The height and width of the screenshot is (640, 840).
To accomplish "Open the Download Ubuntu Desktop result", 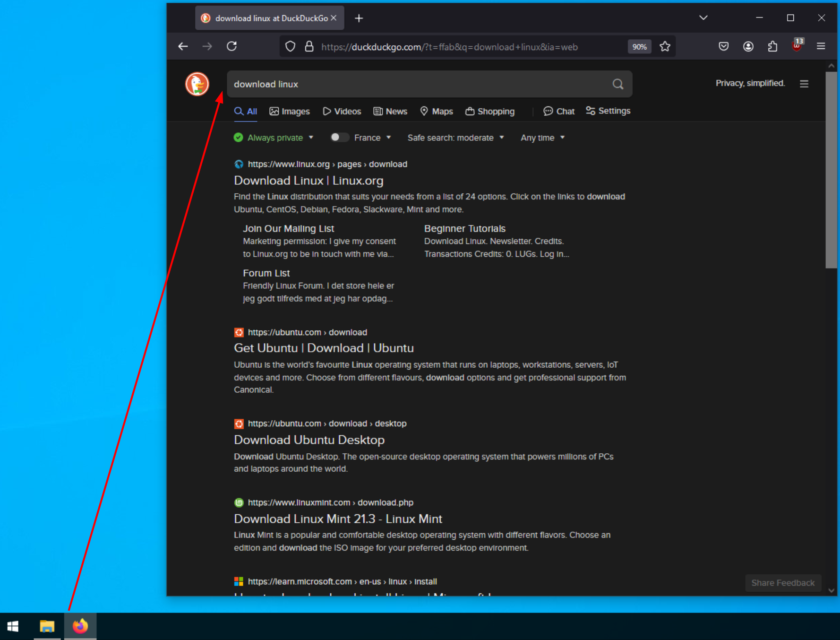I will click(309, 440).
